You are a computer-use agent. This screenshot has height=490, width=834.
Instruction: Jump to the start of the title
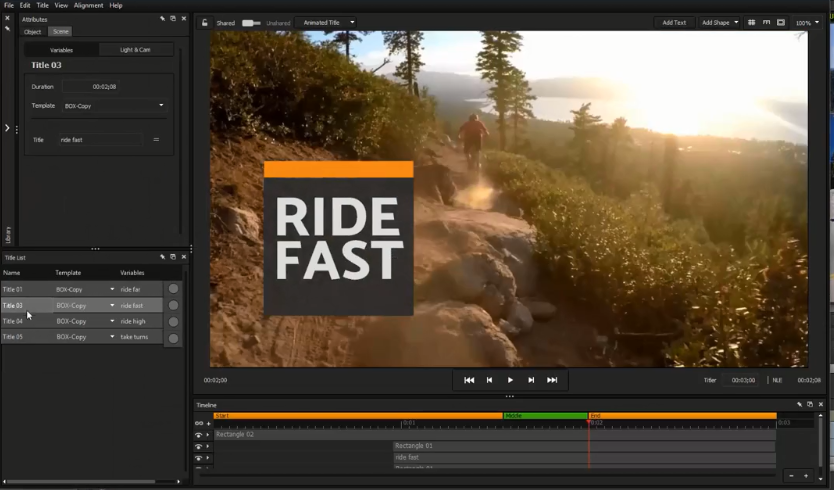[x=469, y=380]
